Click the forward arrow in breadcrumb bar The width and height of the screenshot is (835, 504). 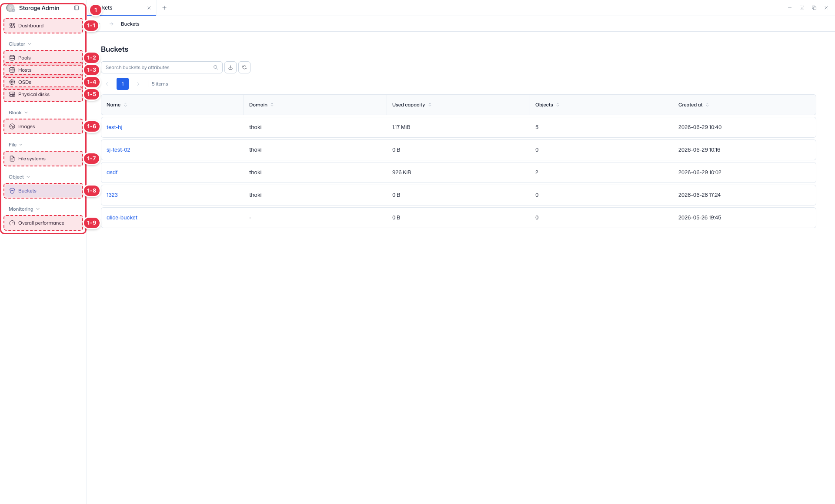pos(111,24)
